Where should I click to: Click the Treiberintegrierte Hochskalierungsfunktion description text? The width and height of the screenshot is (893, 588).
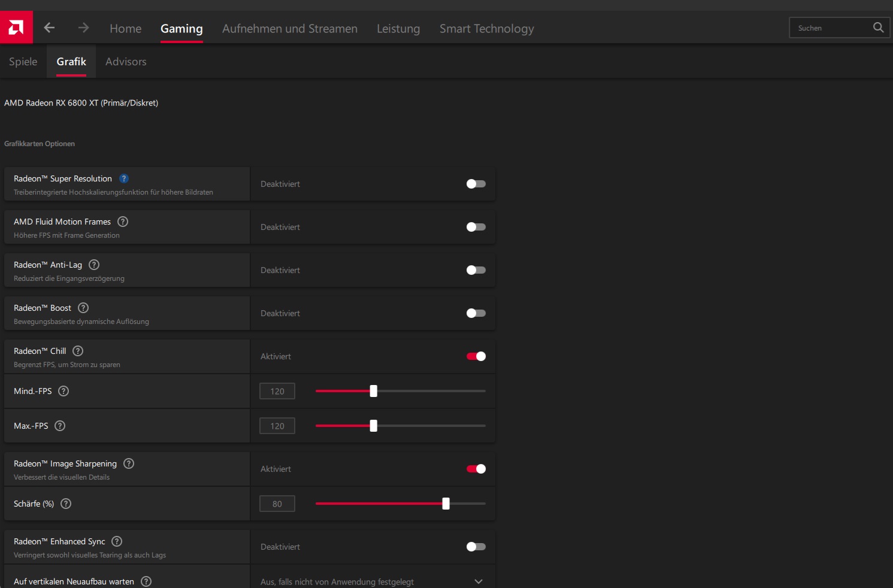pyautogui.click(x=114, y=192)
